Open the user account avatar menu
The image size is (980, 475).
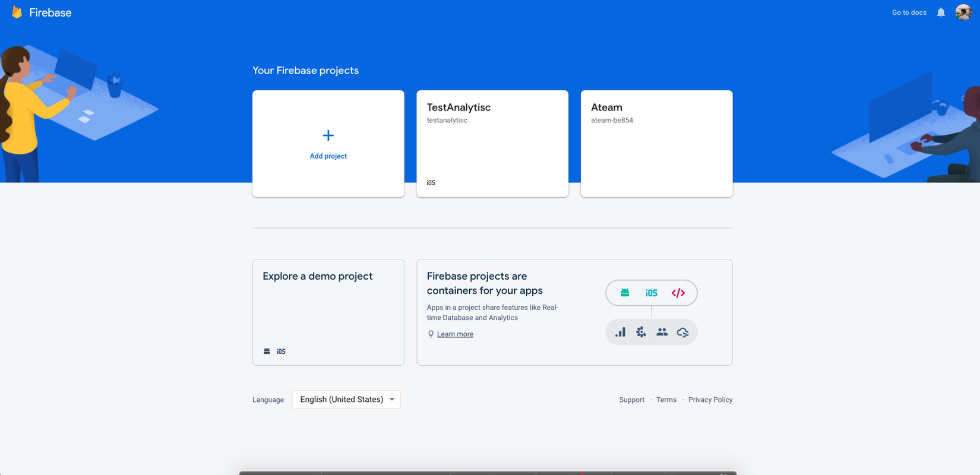click(963, 12)
